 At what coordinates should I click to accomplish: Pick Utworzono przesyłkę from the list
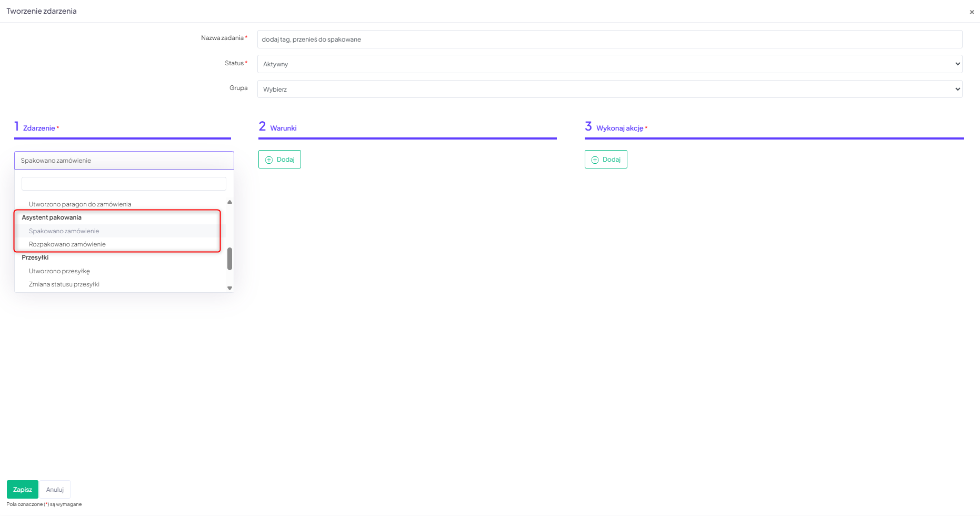(59, 271)
